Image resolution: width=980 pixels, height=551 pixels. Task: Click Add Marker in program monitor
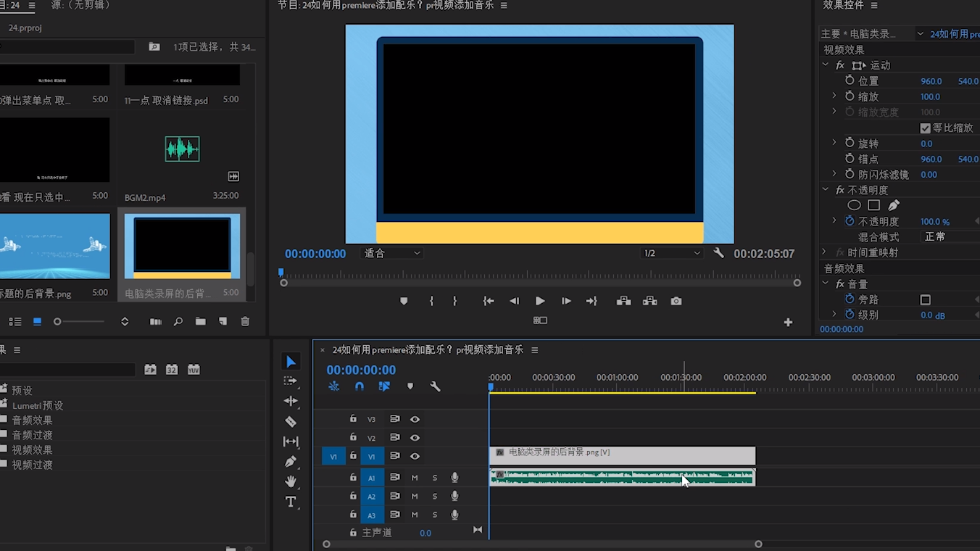(x=404, y=301)
